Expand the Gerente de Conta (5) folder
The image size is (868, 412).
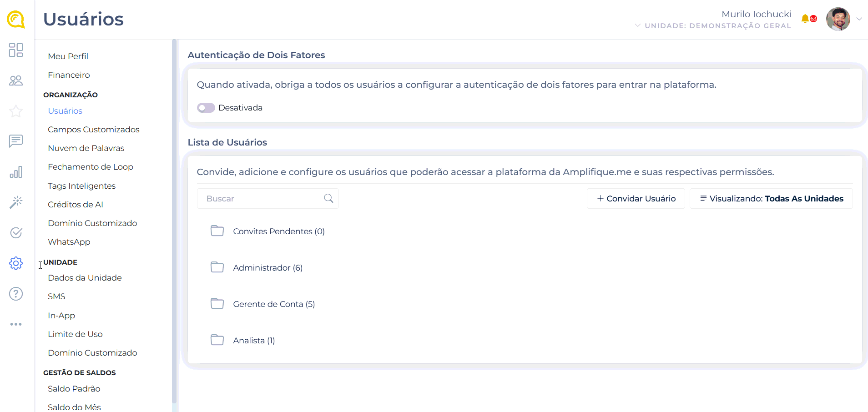(x=273, y=304)
